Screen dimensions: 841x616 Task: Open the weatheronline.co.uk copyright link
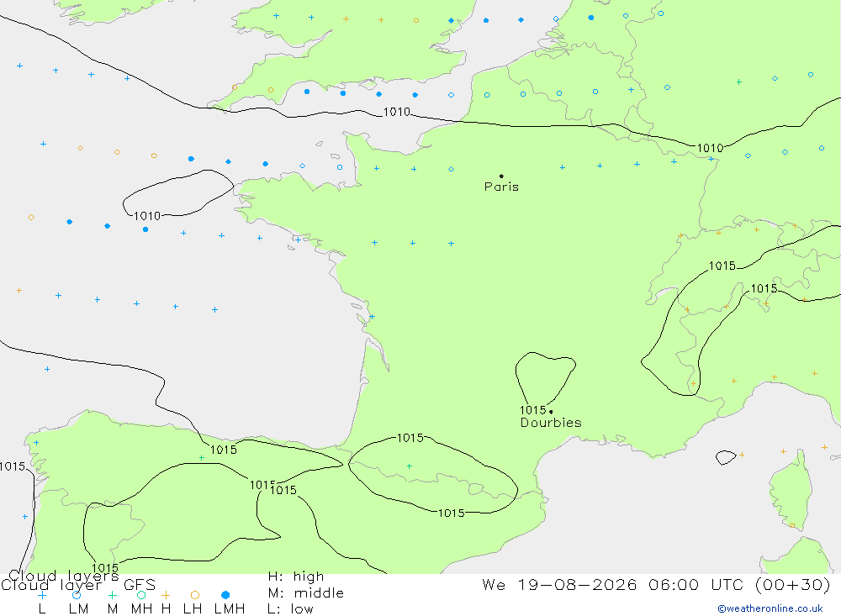click(770, 608)
